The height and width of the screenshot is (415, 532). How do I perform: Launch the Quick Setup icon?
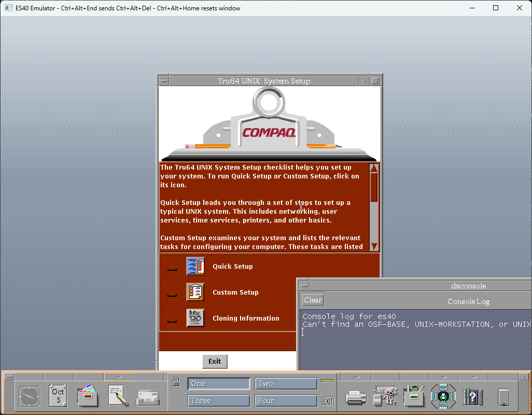[x=195, y=266]
